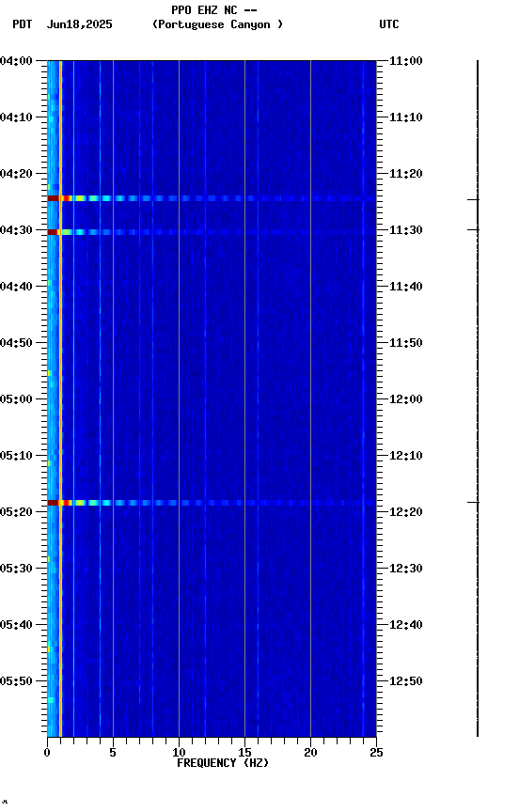Click the 05:20 PDT time label

[x=16, y=513]
